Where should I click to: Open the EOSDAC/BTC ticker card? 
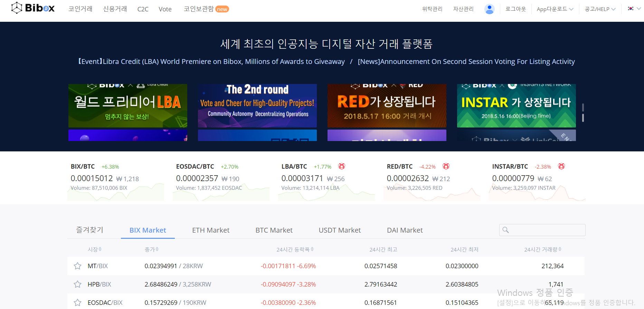tap(221, 182)
